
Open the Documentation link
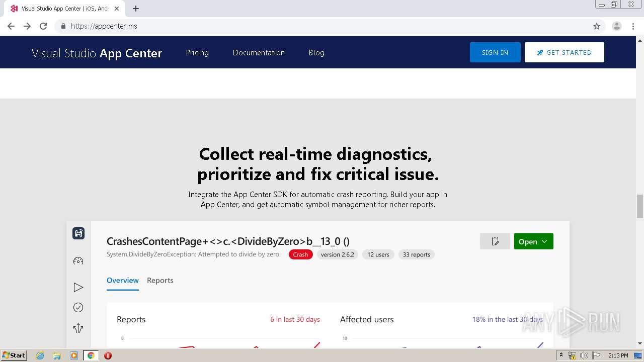click(259, 53)
